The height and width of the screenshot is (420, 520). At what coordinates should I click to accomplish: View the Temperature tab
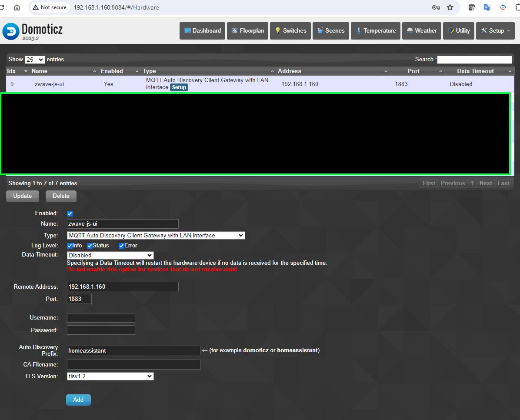point(376,31)
